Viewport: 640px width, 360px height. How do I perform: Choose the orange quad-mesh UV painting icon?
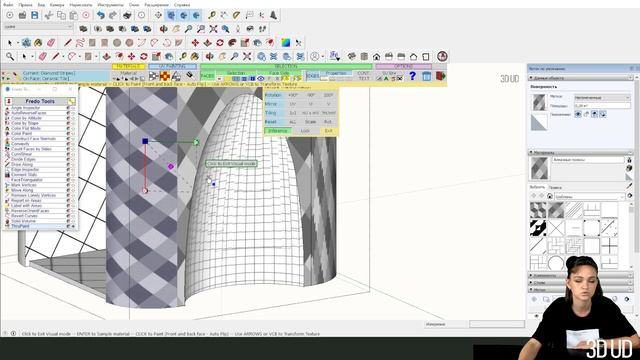point(165,76)
